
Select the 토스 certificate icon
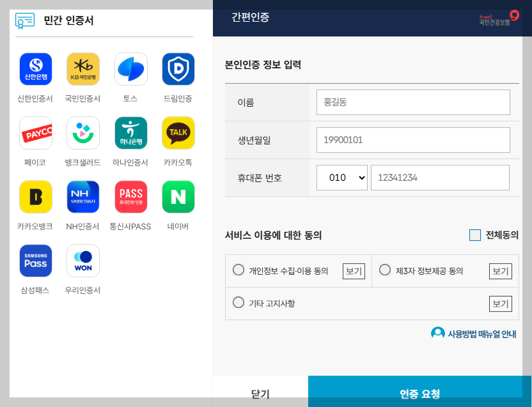(131, 69)
